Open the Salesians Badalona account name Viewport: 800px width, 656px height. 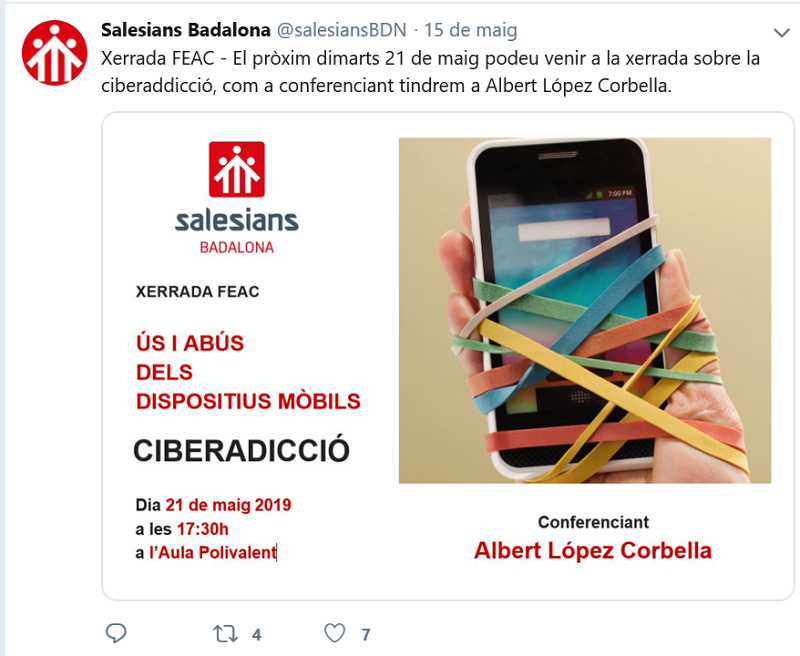click(x=186, y=30)
